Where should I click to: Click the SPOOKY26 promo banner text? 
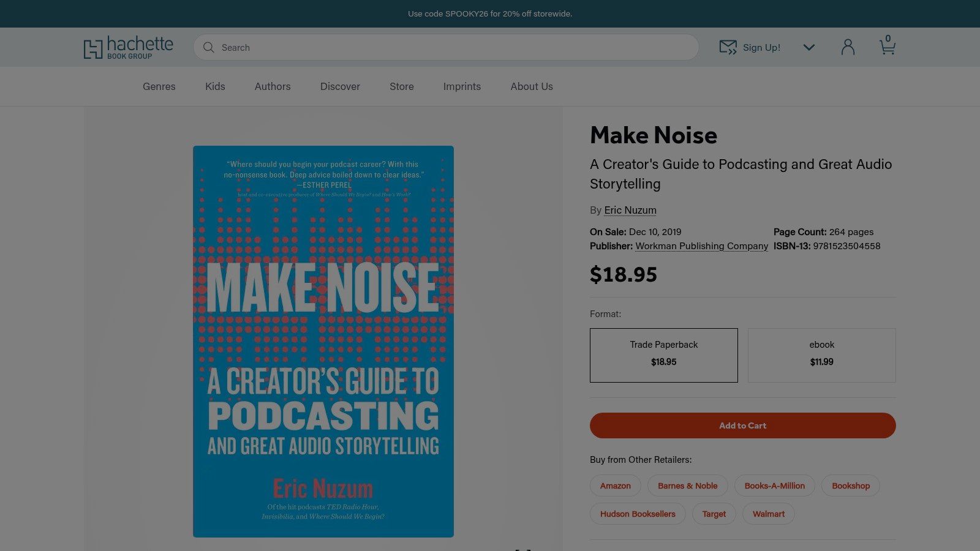[490, 13]
